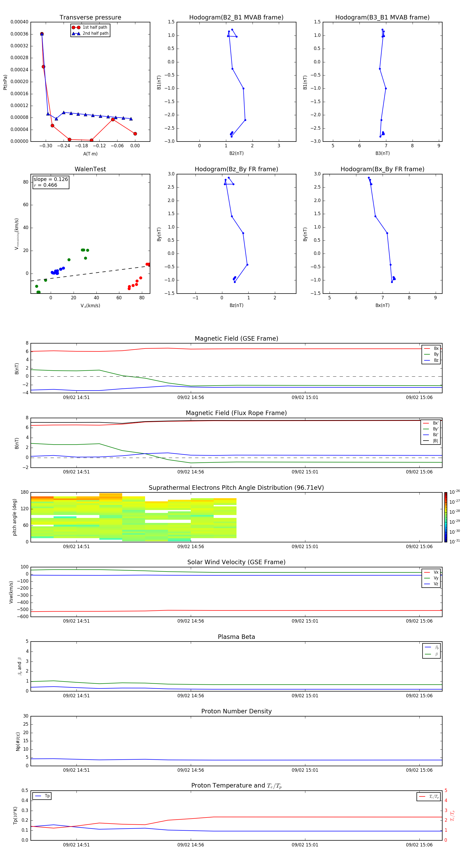Click the 'Tp(10^6K)' y-axis label
Screen dimensions: 473x868
[x=15, y=815]
